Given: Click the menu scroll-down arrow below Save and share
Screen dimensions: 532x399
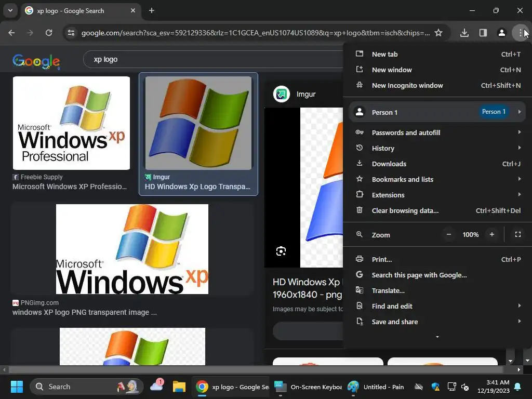Looking at the screenshot, I should (x=437, y=337).
